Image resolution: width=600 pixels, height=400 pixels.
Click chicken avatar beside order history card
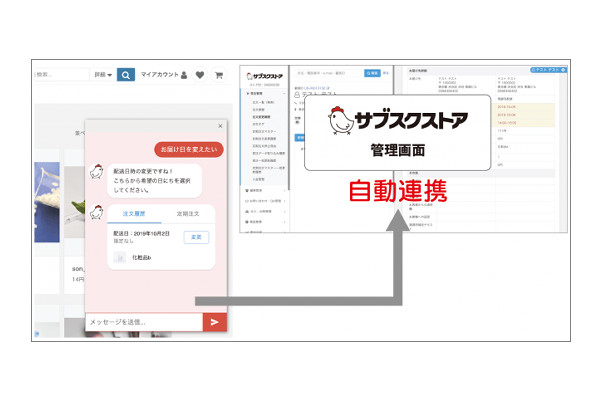point(96,212)
